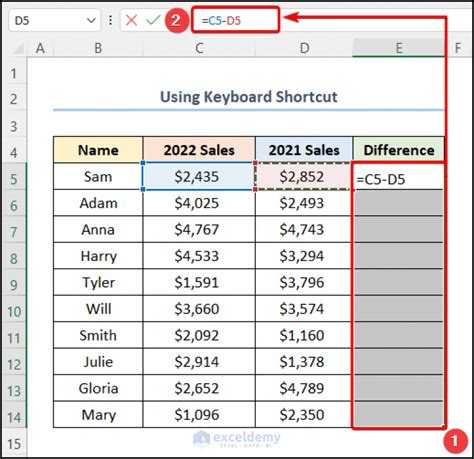
Task: Click cell with $3,660
Action: click(x=199, y=309)
